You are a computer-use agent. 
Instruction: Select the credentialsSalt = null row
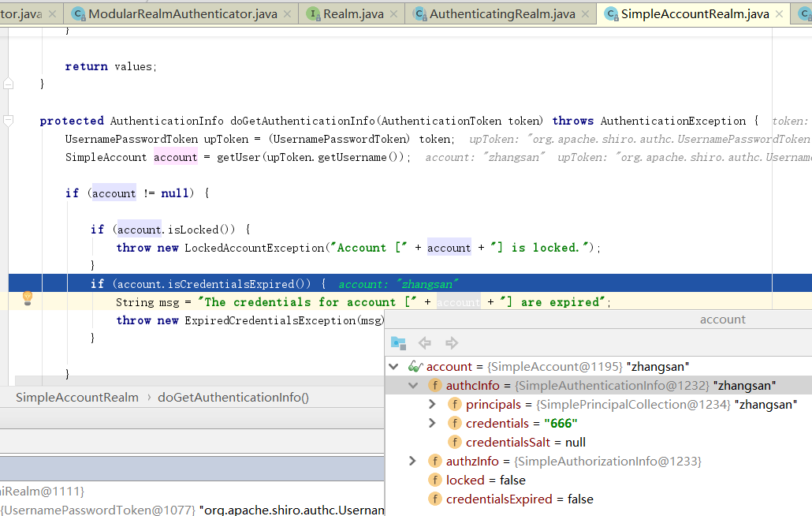point(598,443)
